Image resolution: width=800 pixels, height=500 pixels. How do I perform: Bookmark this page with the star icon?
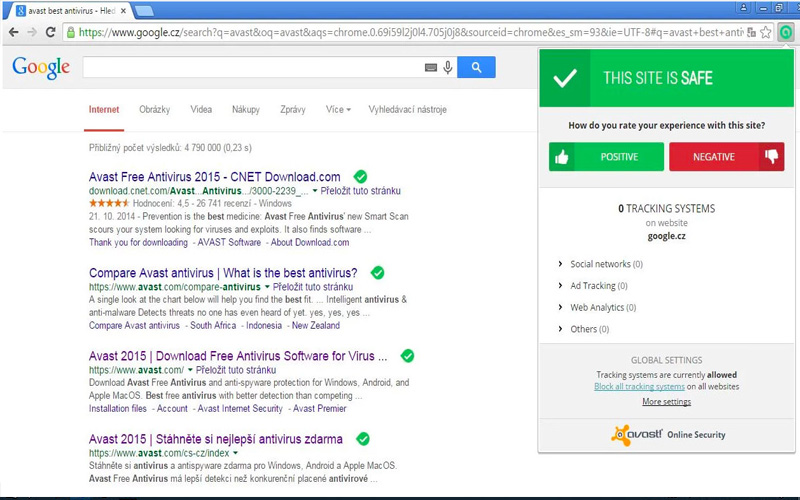(766, 32)
